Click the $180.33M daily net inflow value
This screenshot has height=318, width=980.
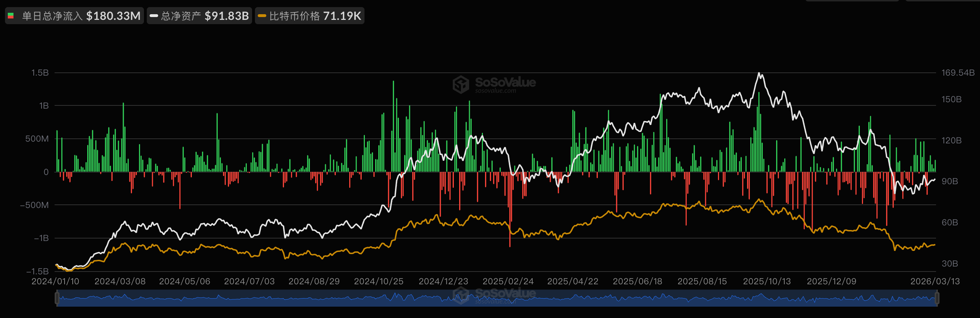[113, 16]
